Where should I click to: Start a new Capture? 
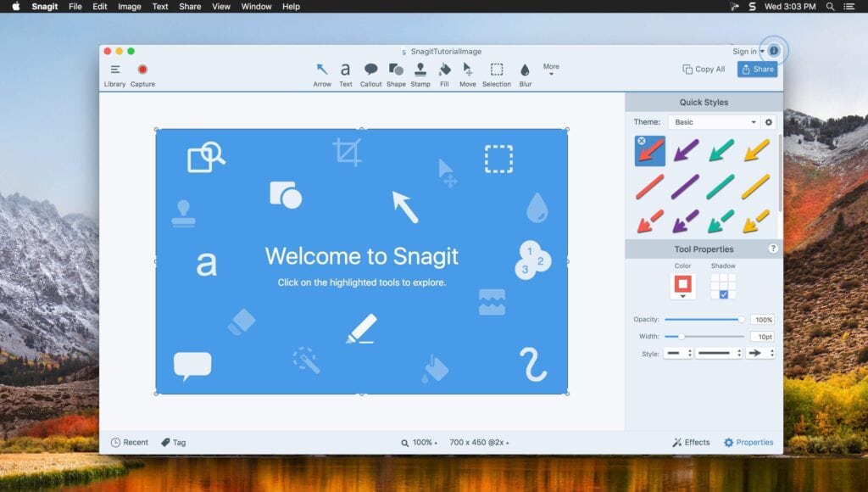(x=142, y=75)
